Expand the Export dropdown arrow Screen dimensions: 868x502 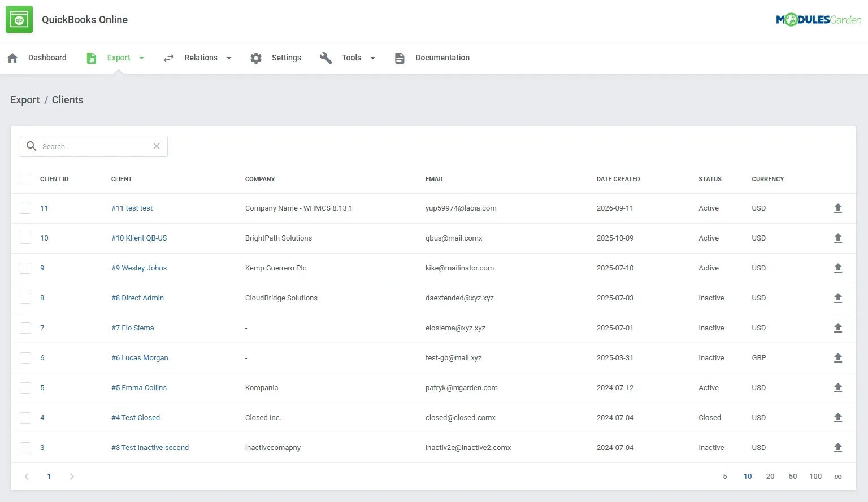pos(141,58)
